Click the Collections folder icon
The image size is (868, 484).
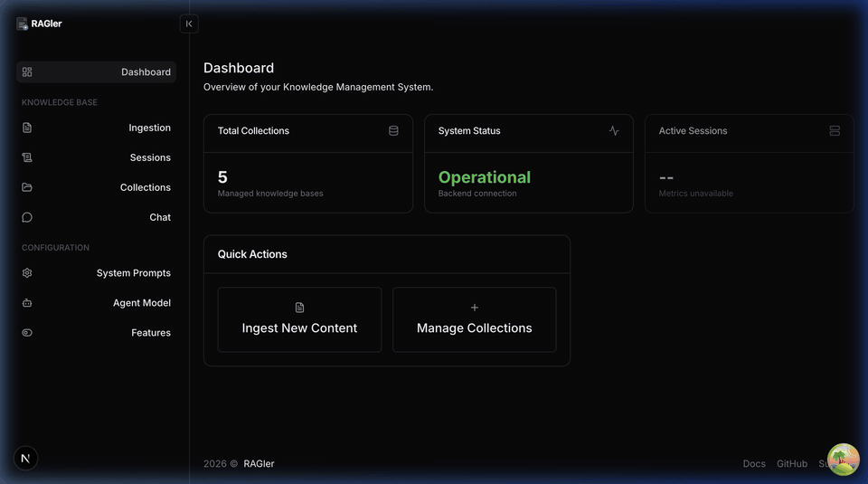[x=27, y=188]
